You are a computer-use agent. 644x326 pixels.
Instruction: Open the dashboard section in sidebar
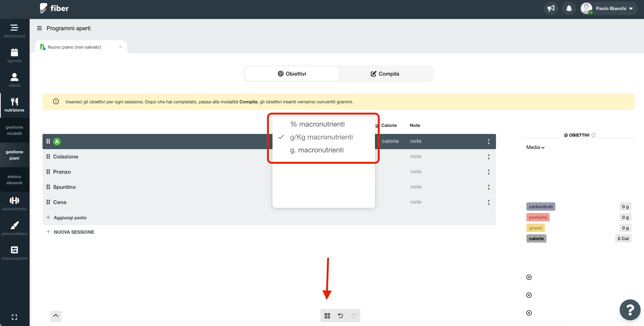[14, 31]
